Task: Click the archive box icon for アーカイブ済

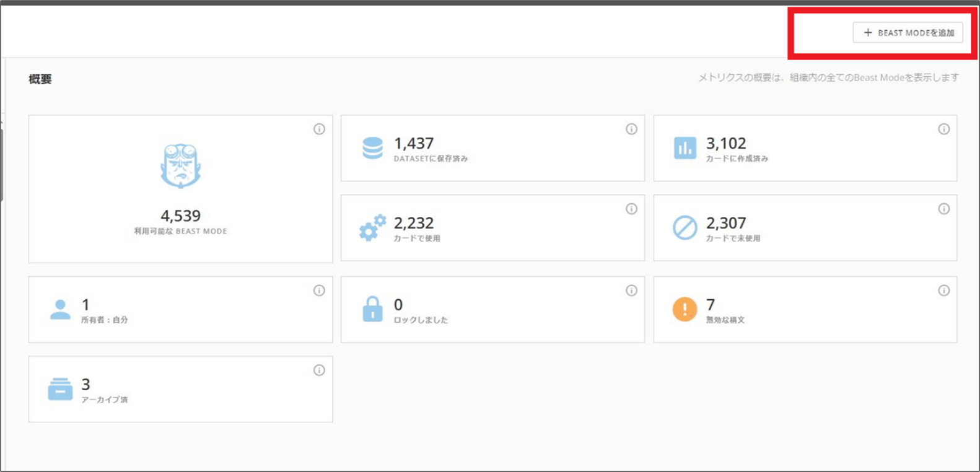Action: pyautogui.click(x=60, y=389)
